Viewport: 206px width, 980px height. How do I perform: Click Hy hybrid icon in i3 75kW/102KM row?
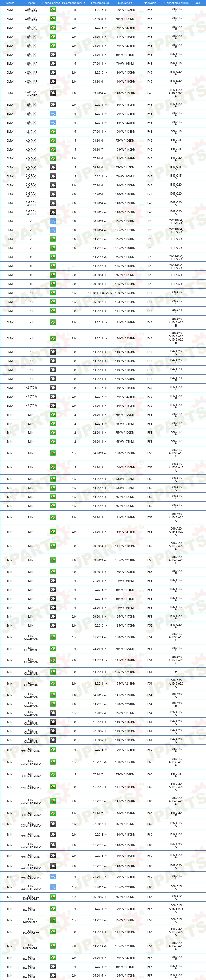[53, 221]
